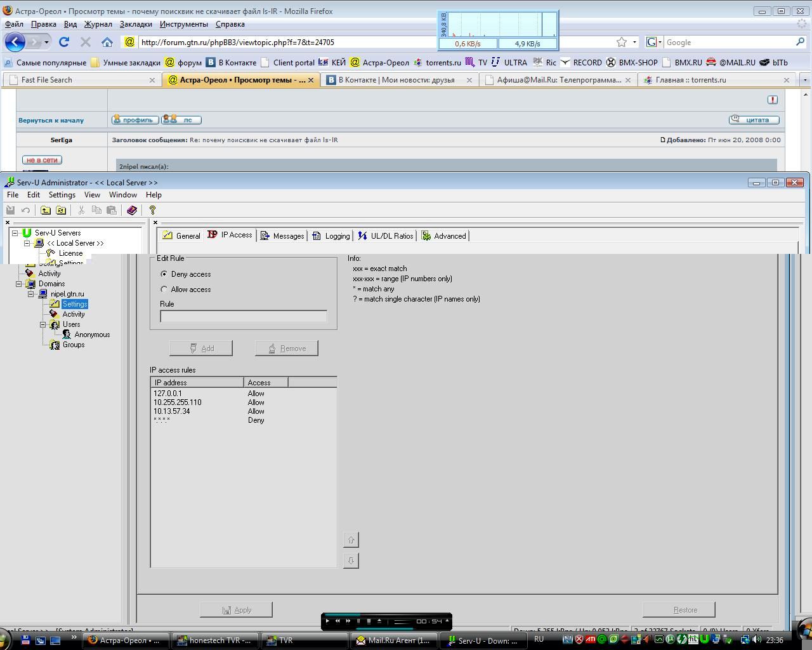Collapse the Serv-U Servers tree node
Screen dimensions: 812x650
[15, 233]
